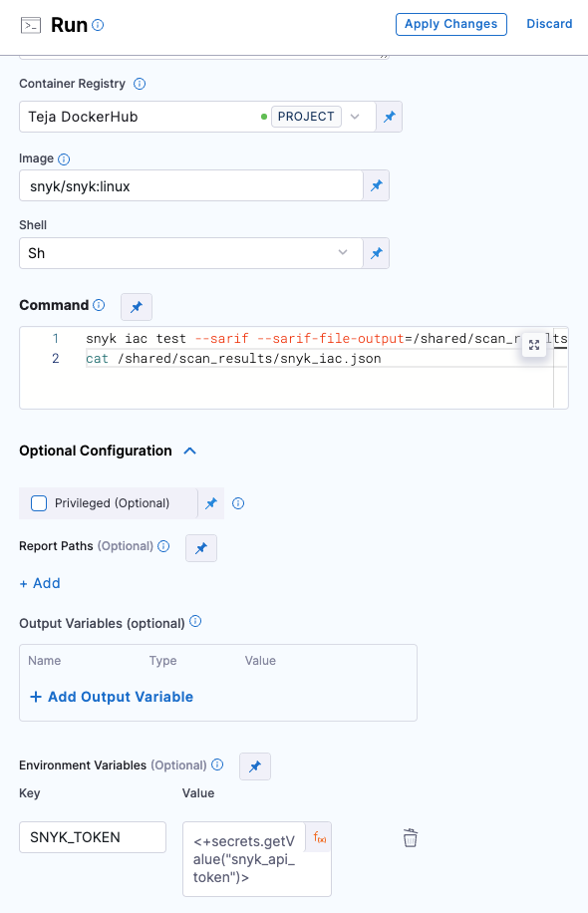
Task: Click the Image field containing snyk/snyk:linux
Action: click(191, 185)
